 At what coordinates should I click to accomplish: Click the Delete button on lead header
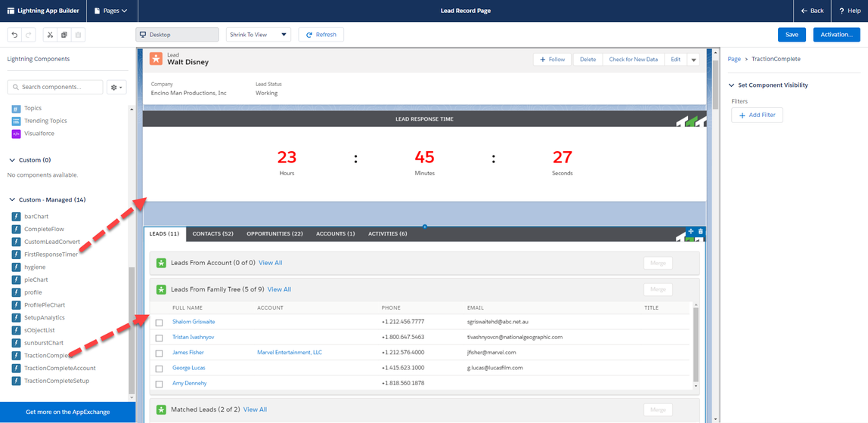pos(588,60)
